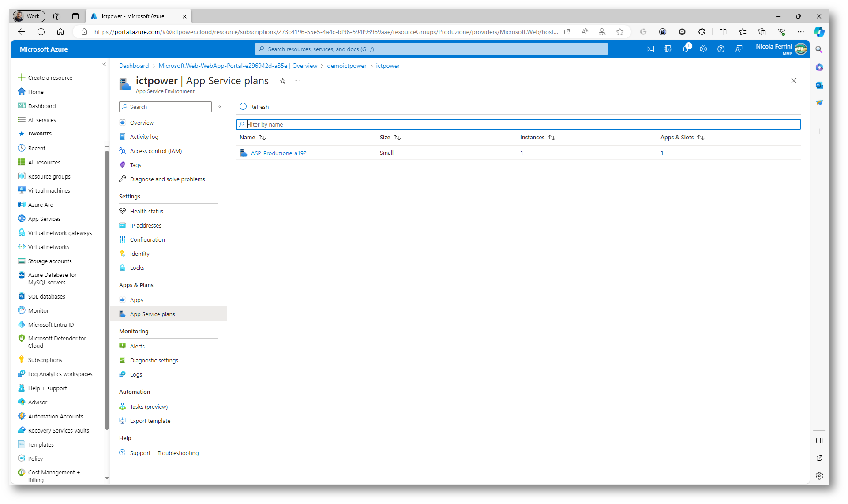Open the notifications bell
The width and height of the screenshot is (848, 504).
point(685,49)
